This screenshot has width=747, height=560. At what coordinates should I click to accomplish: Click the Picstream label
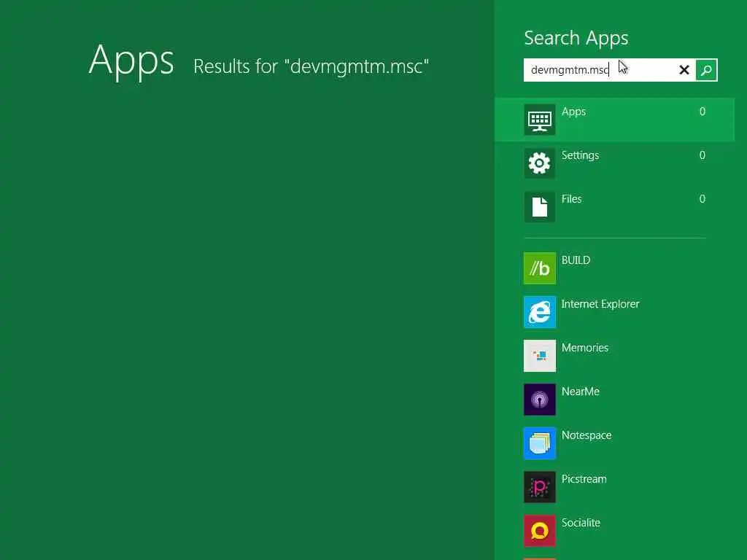[x=584, y=479]
